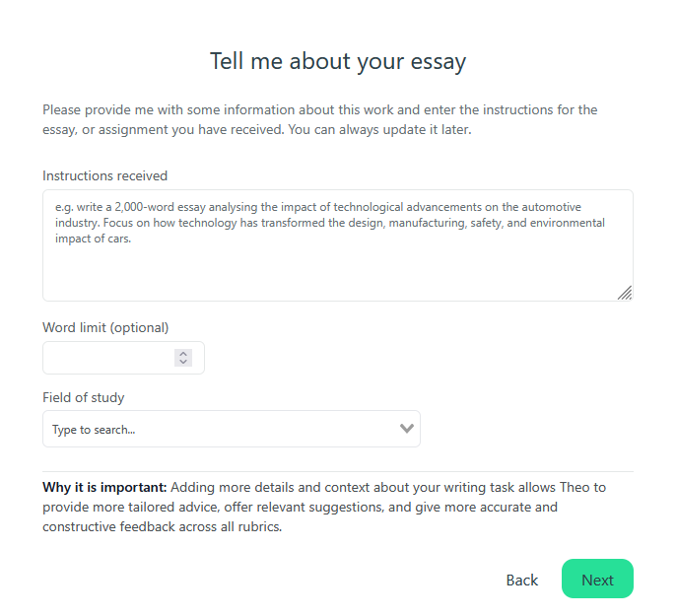
Task: Go back with the Back button
Action: (522, 580)
